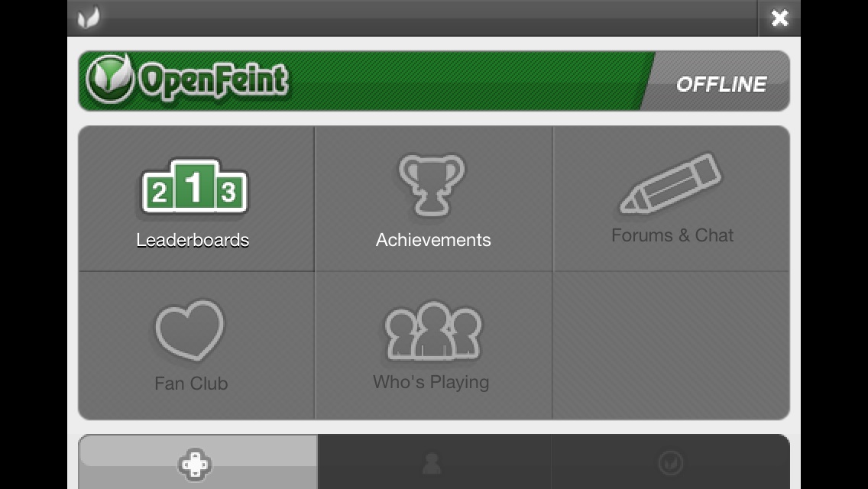Switch to the OpenFeint circle logo tab
This screenshot has width=868, height=489.
click(x=670, y=461)
